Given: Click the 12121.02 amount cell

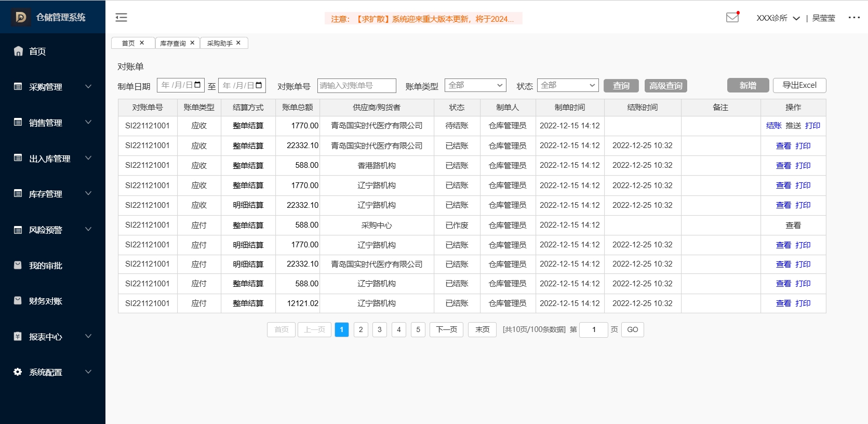Looking at the screenshot, I should coord(298,303).
